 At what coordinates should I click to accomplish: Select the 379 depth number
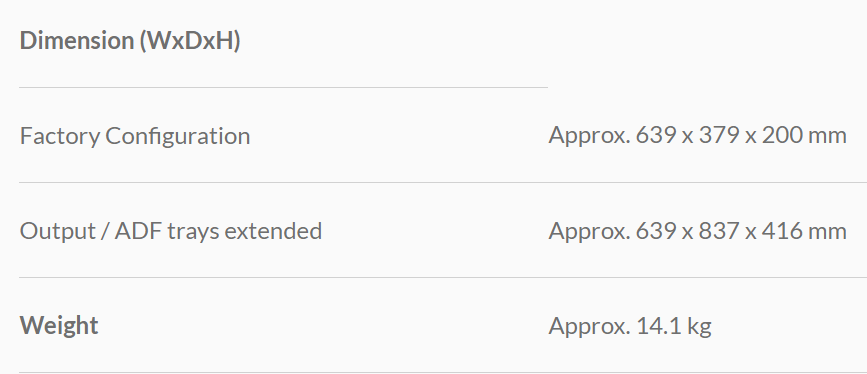(x=721, y=136)
